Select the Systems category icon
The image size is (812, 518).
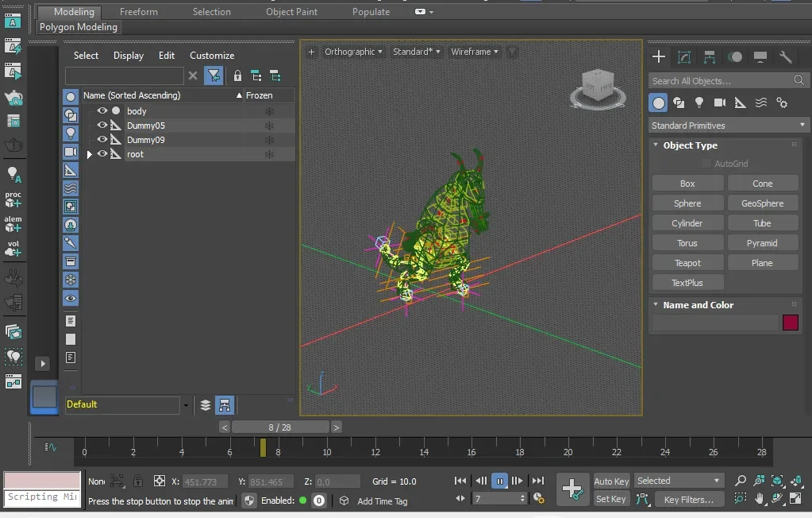tap(782, 102)
